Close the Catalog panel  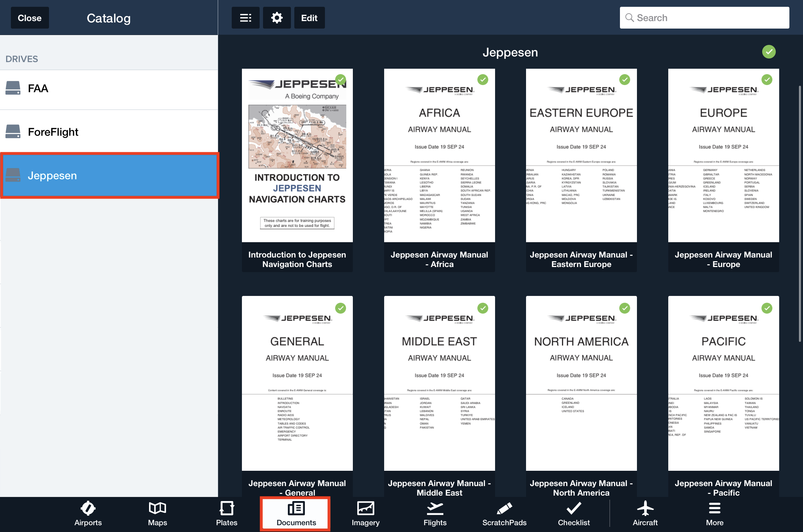tap(30, 18)
